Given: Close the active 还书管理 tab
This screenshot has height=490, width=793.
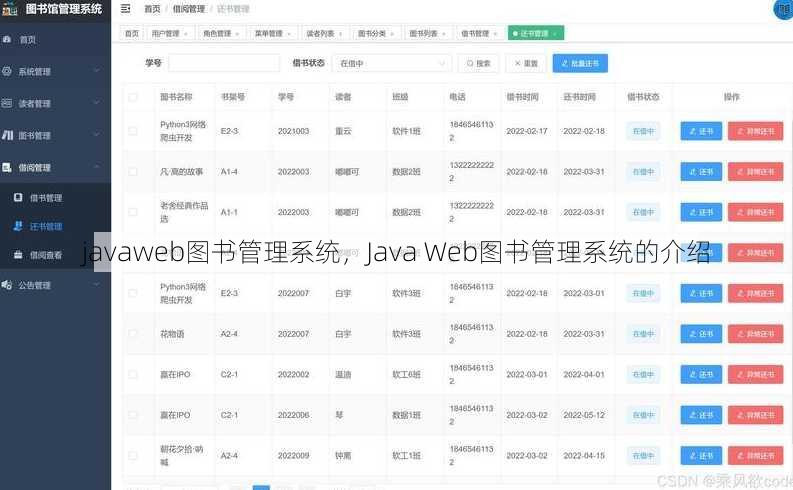Looking at the screenshot, I should coord(555,33).
